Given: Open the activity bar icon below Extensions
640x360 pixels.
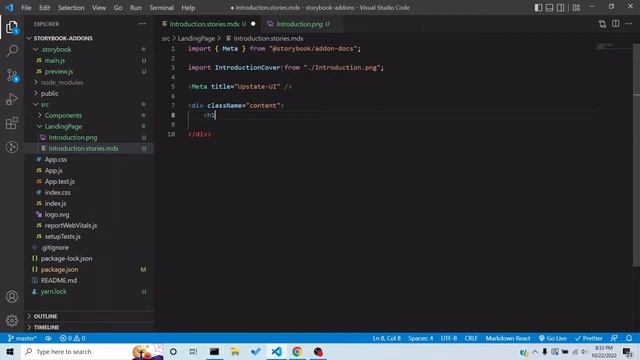Looking at the screenshot, I should (x=12, y=147).
